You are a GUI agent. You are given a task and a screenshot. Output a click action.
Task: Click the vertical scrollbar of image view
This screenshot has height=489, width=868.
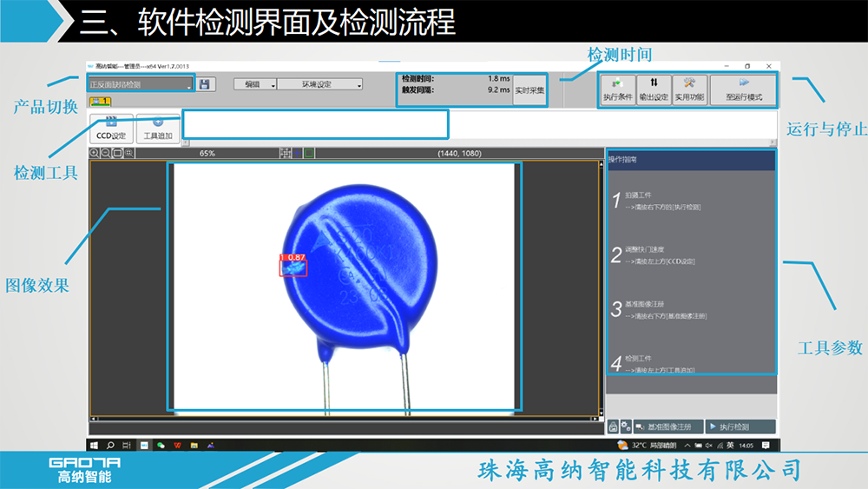(602, 288)
